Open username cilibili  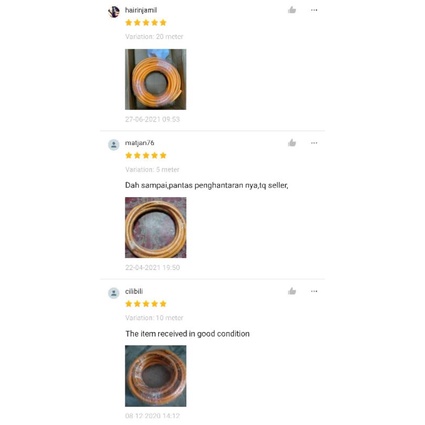click(134, 291)
